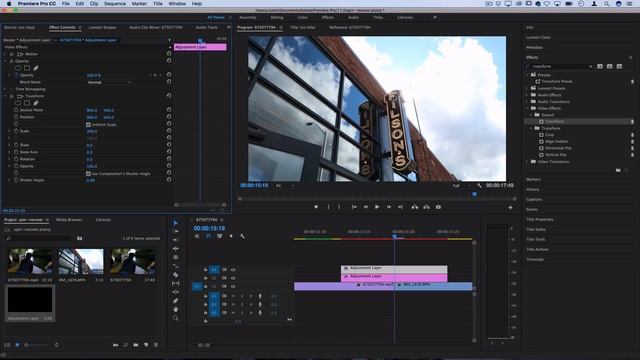Click the Lift button in Program monitor
Viewport: 640px width, 360px height.
tap(415, 207)
